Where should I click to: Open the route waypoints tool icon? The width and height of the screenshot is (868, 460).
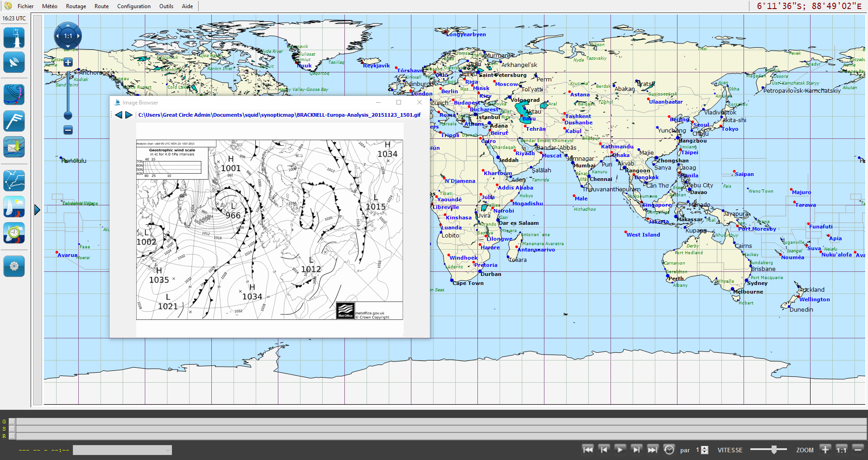pyautogui.click(x=14, y=181)
